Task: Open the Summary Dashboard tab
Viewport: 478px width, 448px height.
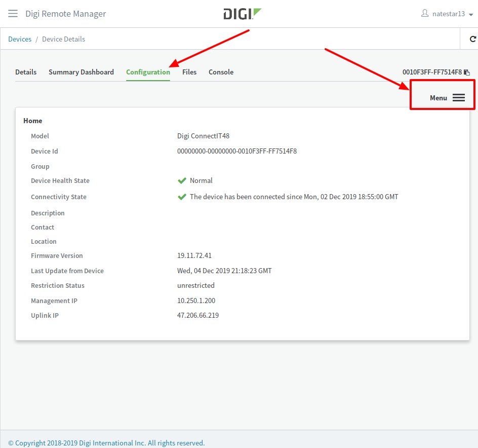Action: [x=81, y=72]
